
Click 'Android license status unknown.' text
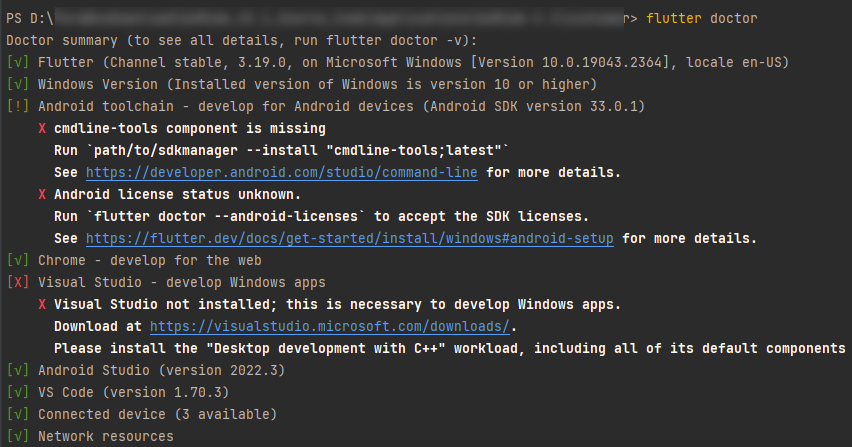coord(177,194)
